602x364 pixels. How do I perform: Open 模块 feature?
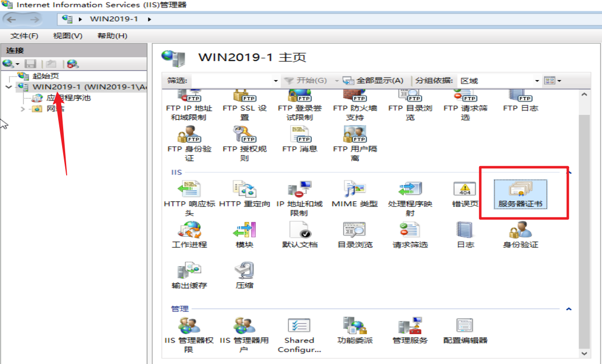point(244,235)
